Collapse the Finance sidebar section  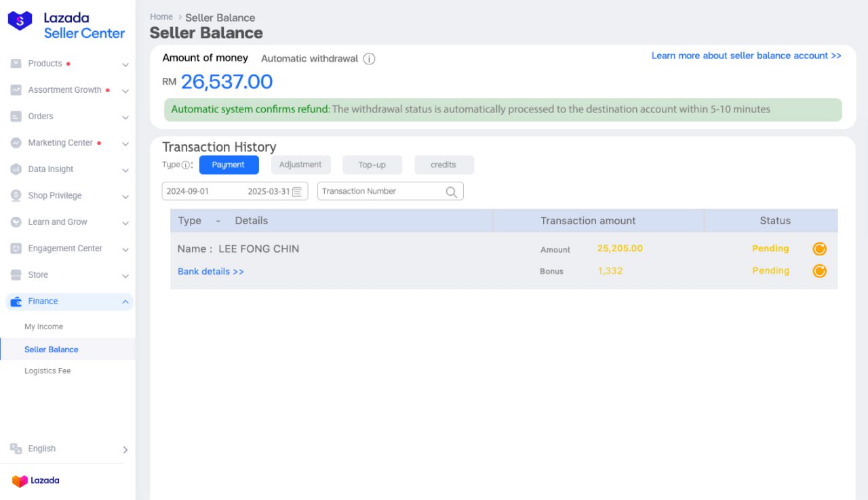click(125, 301)
